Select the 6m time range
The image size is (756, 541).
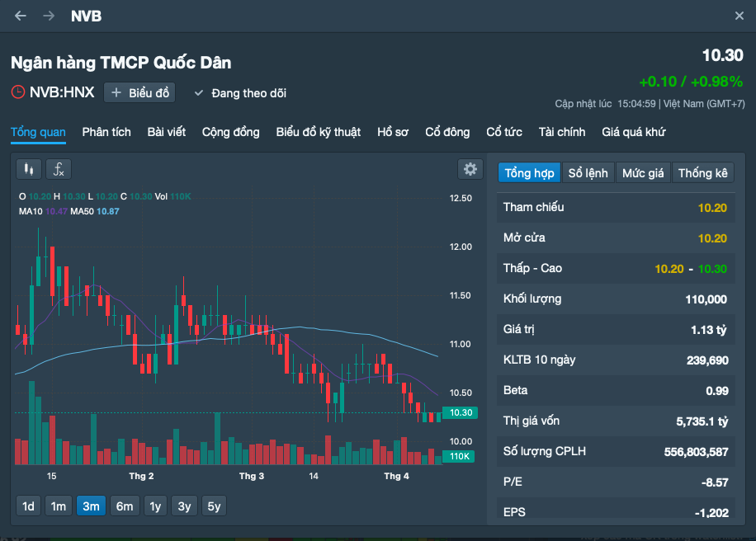click(x=124, y=506)
